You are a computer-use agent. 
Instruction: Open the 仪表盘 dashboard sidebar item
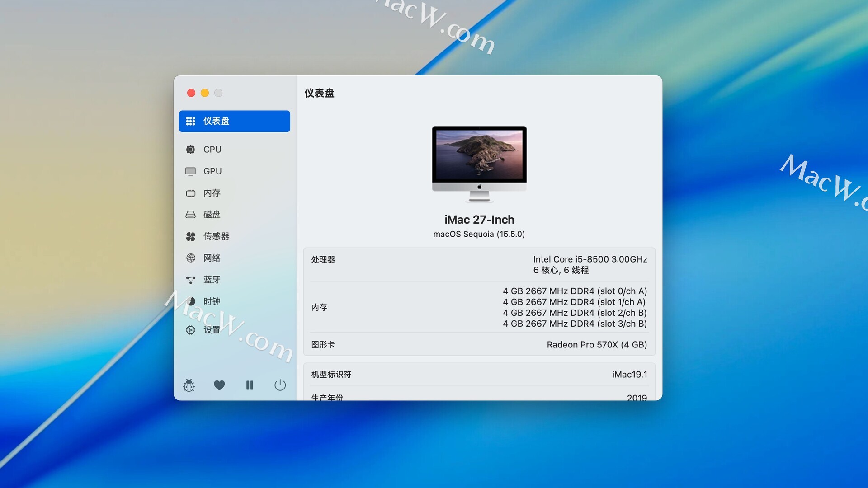234,121
